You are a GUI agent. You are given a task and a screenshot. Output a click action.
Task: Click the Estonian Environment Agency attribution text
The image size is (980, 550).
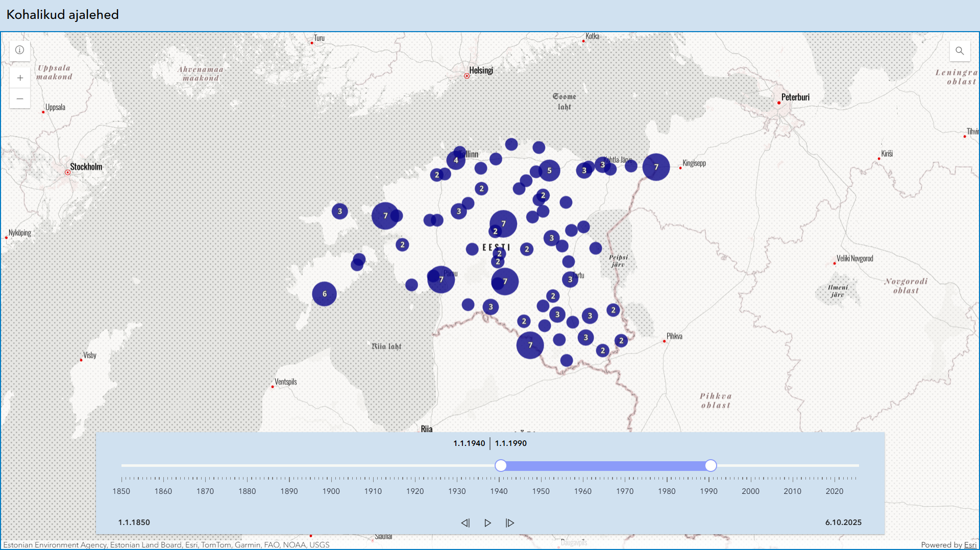pos(55,545)
